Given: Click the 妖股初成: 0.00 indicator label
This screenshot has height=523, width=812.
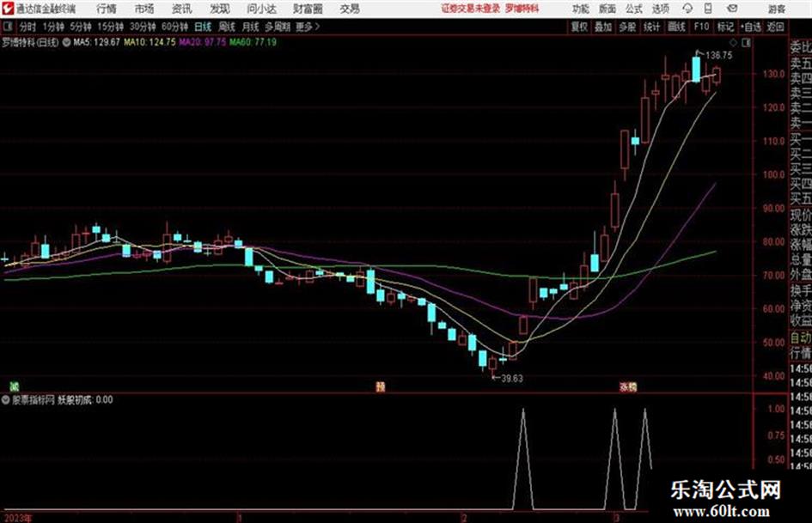Looking at the screenshot, I should click(85, 399).
